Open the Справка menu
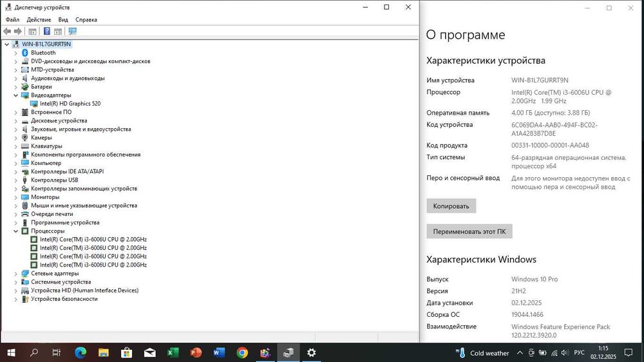644x362 pixels. click(x=86, y=20)
